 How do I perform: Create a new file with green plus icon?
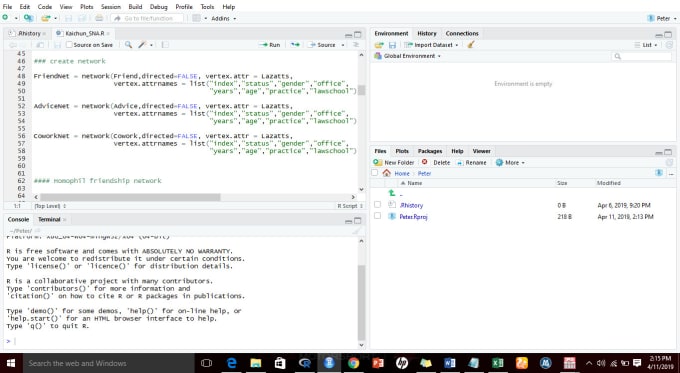(5, 18)
